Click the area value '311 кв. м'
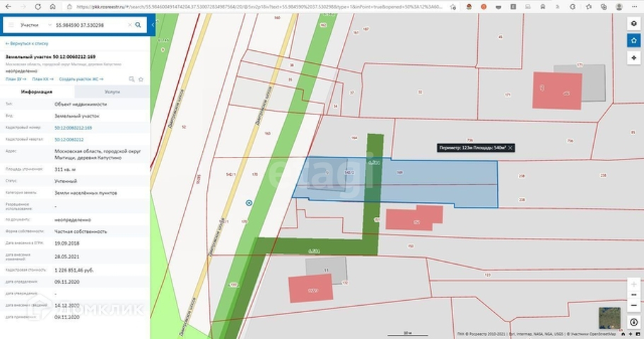This screenshot has width=644, height=339. pyautogui.click(x=65, y=169)
